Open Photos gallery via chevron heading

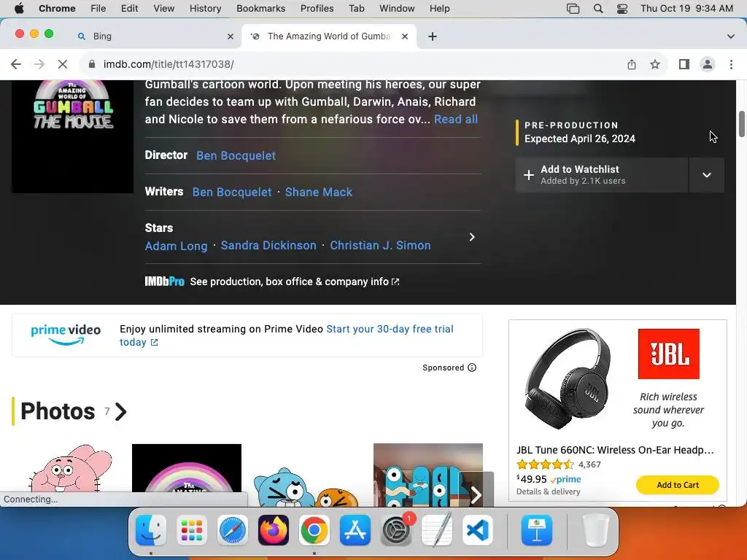point(120,411)
